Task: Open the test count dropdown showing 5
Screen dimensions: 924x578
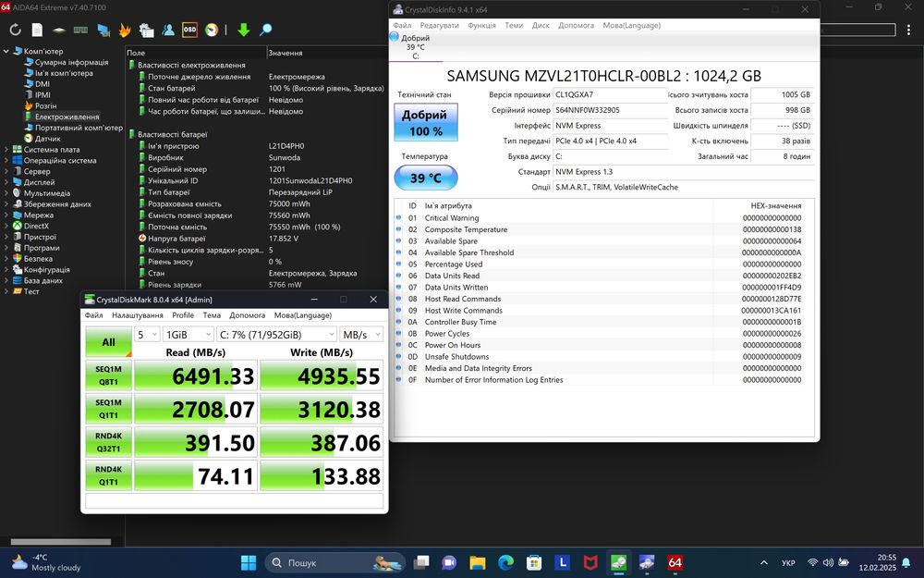Action: pyautogui.click(x=147, y=335)
